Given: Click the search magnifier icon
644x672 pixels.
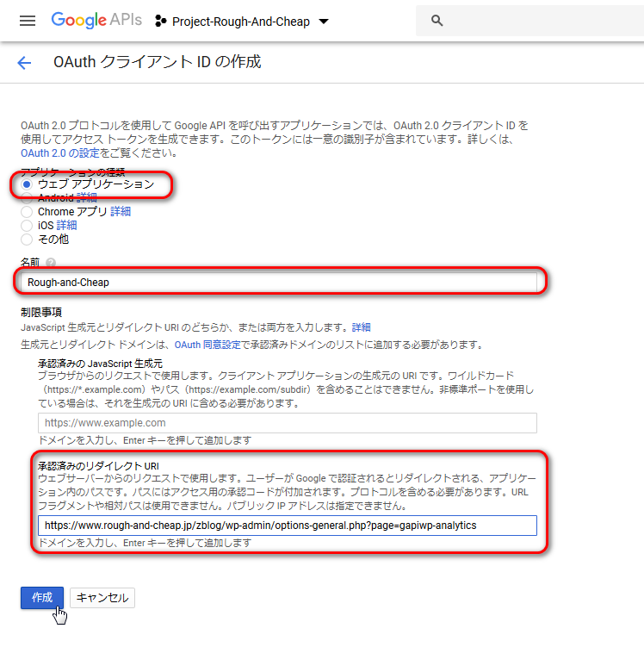Looking at the screenshot, I should [437, 20].
